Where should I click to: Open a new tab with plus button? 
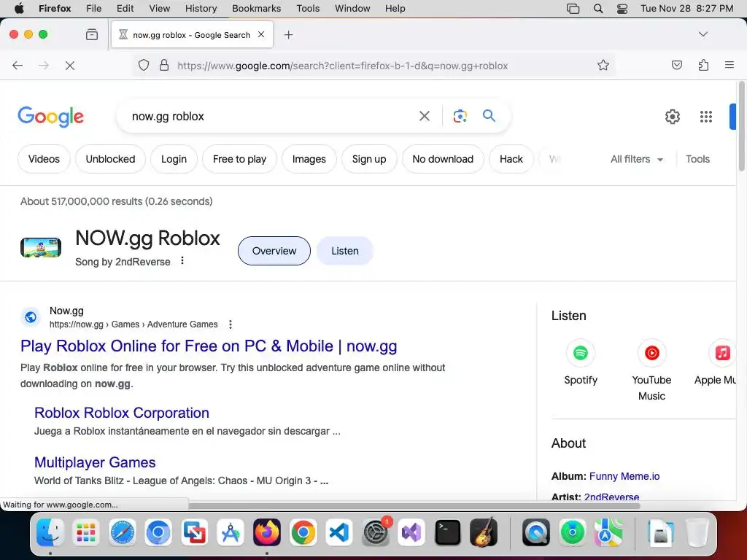[x=288, y=34]
